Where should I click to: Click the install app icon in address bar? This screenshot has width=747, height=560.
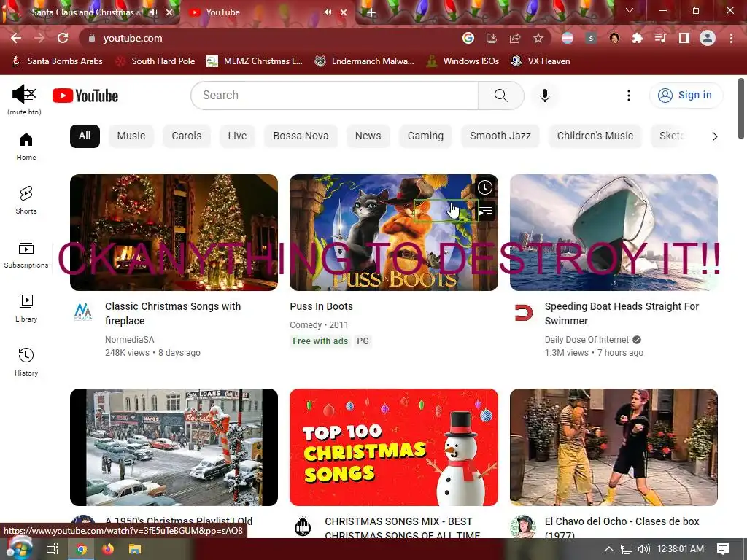click(491, 38)
